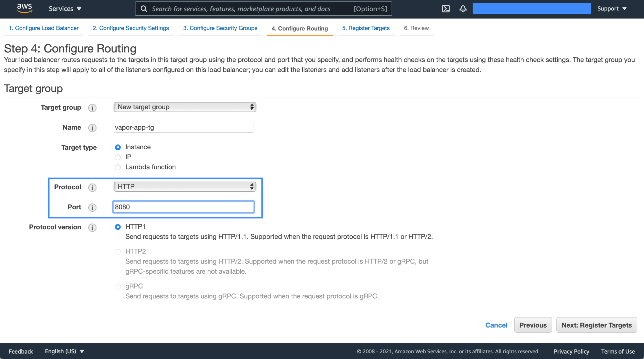Click the AWS home logo
The image size is (644, 359).
click(x=24, y=9)
